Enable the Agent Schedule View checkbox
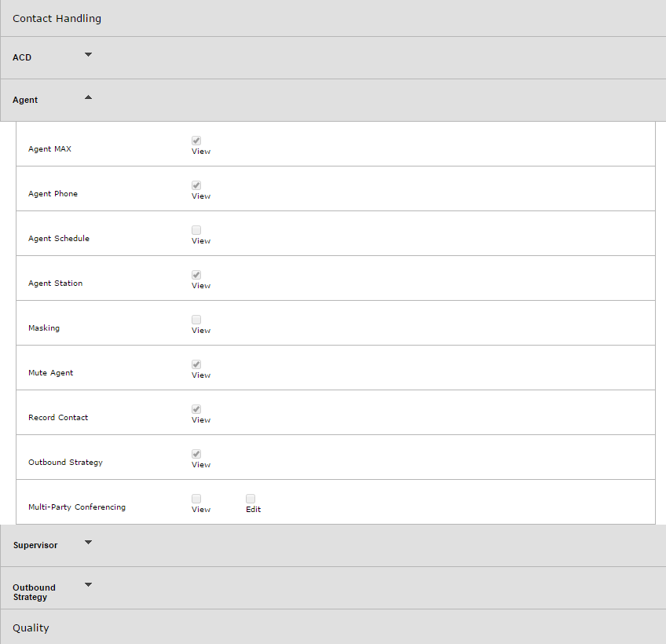Screen dimensions: 666x644 pos(196,230)
